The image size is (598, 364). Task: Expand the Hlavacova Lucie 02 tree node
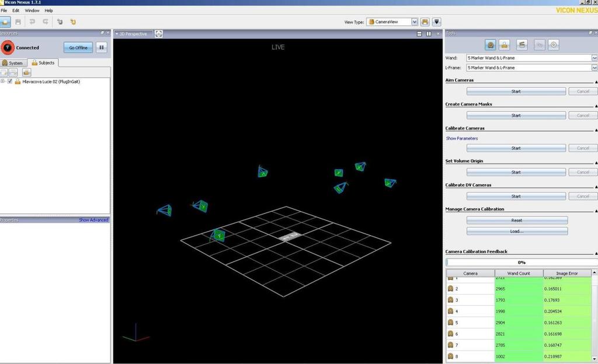tap(2, 81)
